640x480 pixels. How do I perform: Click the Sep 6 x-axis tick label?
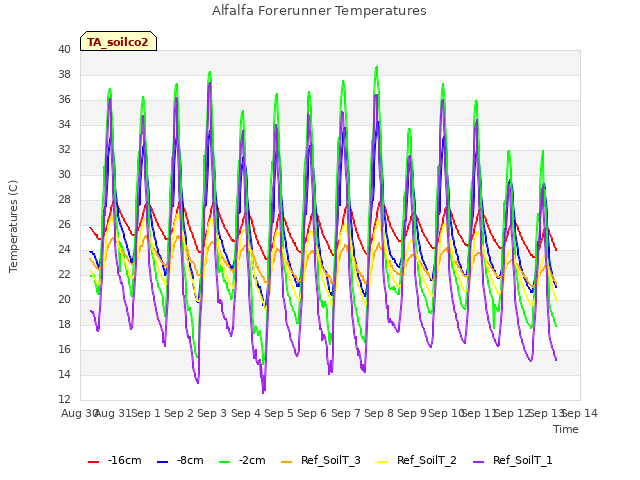tap(312, 413)
